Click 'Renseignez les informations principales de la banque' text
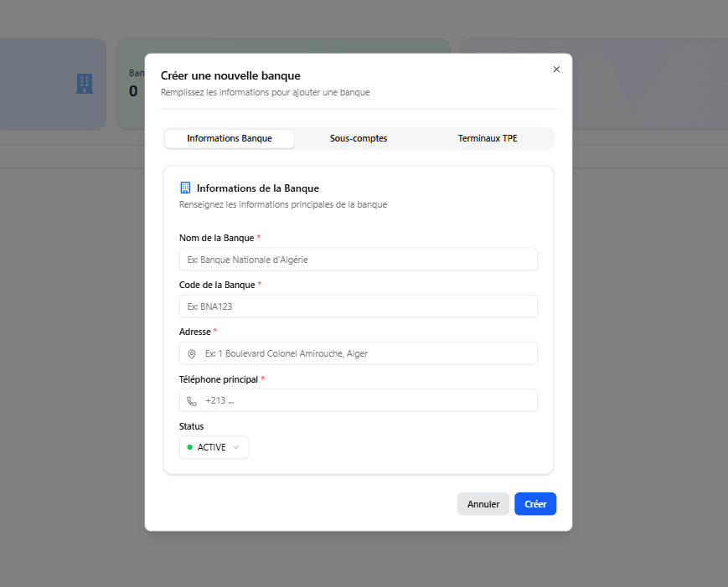This screenshot has height=587, width=728. pyautogui.click(x=283, y=204)
